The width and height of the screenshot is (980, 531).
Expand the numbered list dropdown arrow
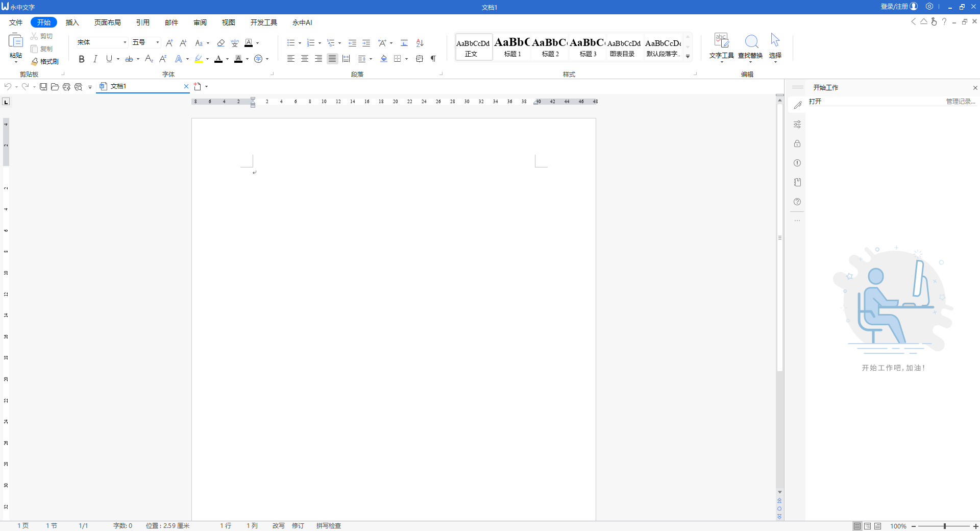coord(320,43)
